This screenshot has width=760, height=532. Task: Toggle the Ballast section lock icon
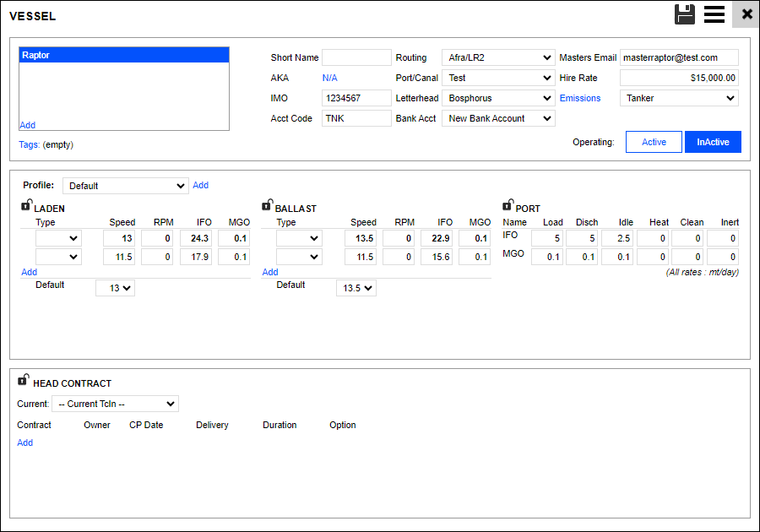[268, 206]
